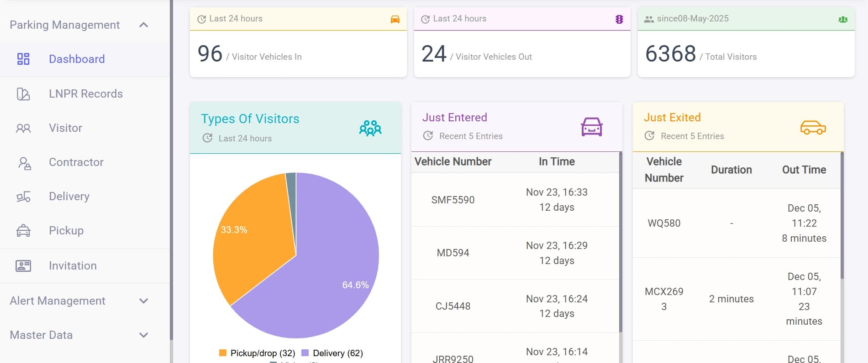Screen dimensions: 868x363
Task: Click the Pickup taxi icon
Action: 23,231
